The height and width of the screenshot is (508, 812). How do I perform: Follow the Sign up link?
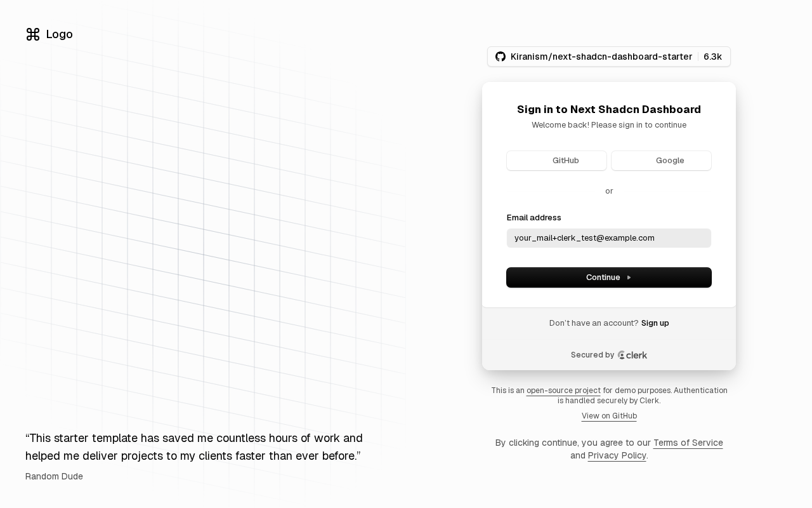tap(655, 323)
